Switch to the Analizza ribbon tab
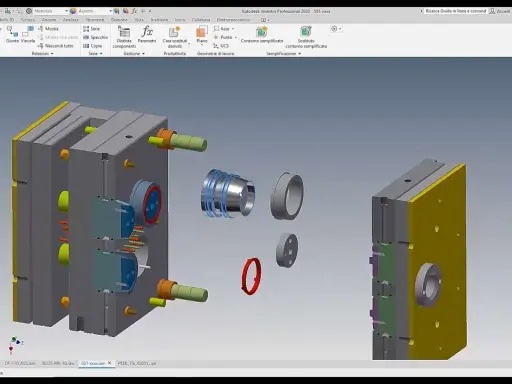 [71, 20]
